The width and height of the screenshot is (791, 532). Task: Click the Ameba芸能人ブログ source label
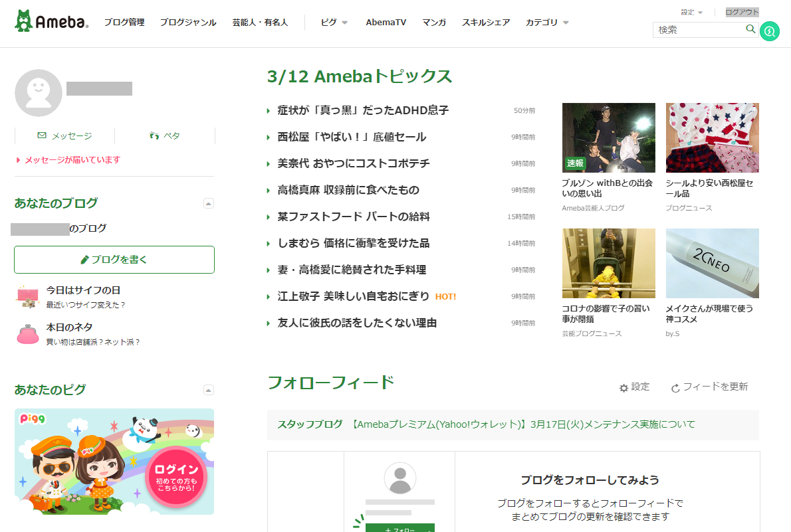click(593, 208)
